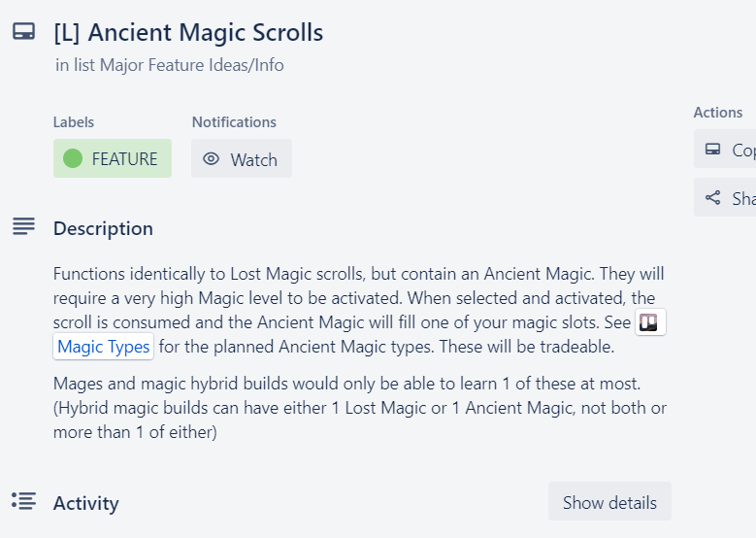Click the Share icon under Actions
Screen dimensions: 756x538
713,198
